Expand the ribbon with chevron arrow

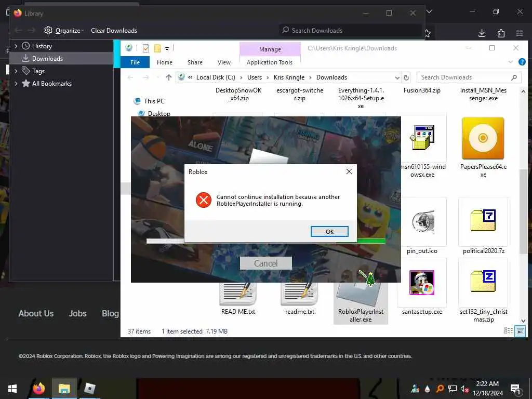click(510, 62)
